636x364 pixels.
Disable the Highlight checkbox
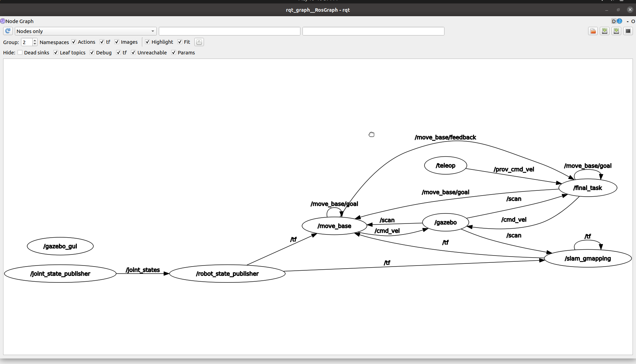tap(147, 42)
